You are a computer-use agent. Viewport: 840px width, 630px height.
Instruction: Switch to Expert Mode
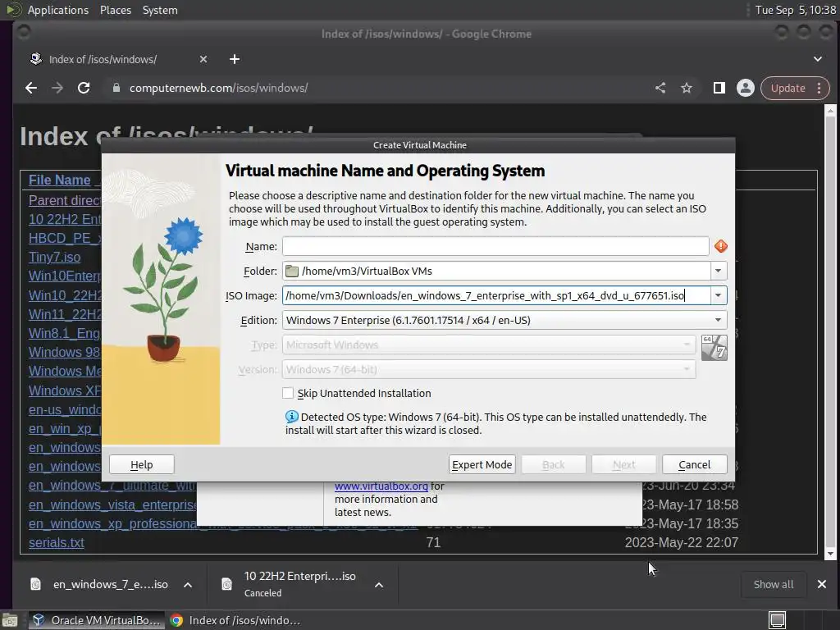click(x=482, y=464)
